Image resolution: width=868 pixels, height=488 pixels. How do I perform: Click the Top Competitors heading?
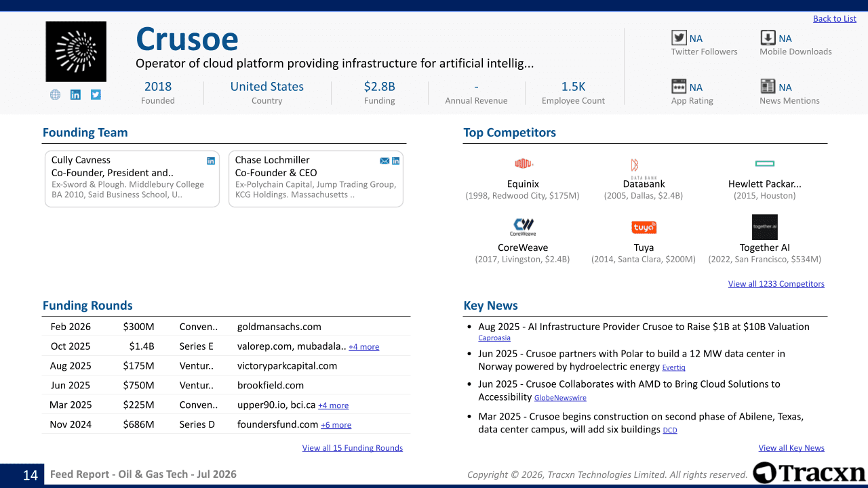(510, 133)
